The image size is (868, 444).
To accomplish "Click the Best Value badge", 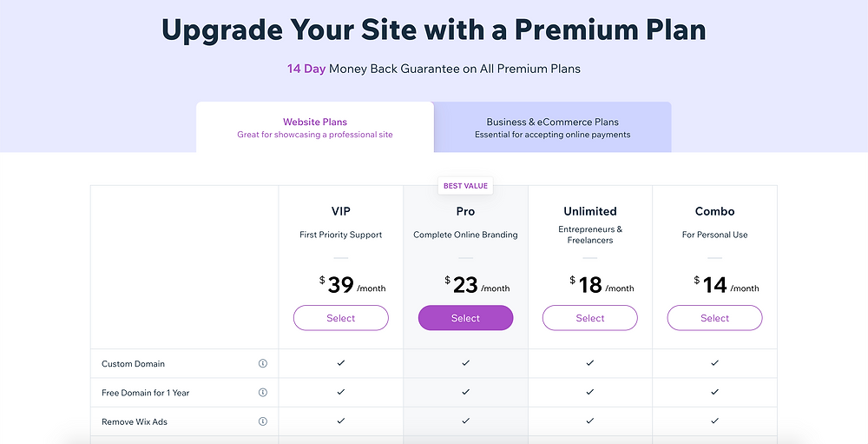I will click(x=465, y=186).
